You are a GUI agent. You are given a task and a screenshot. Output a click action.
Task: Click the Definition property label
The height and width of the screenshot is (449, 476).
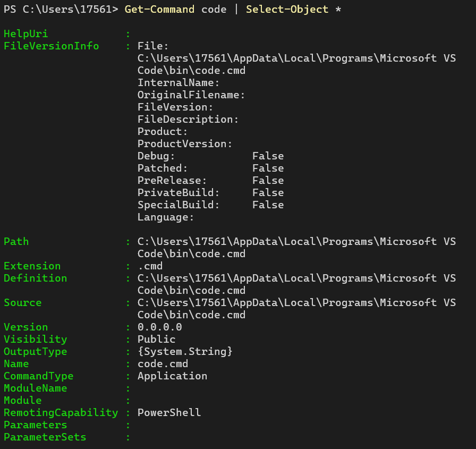(x=35, y=278)
